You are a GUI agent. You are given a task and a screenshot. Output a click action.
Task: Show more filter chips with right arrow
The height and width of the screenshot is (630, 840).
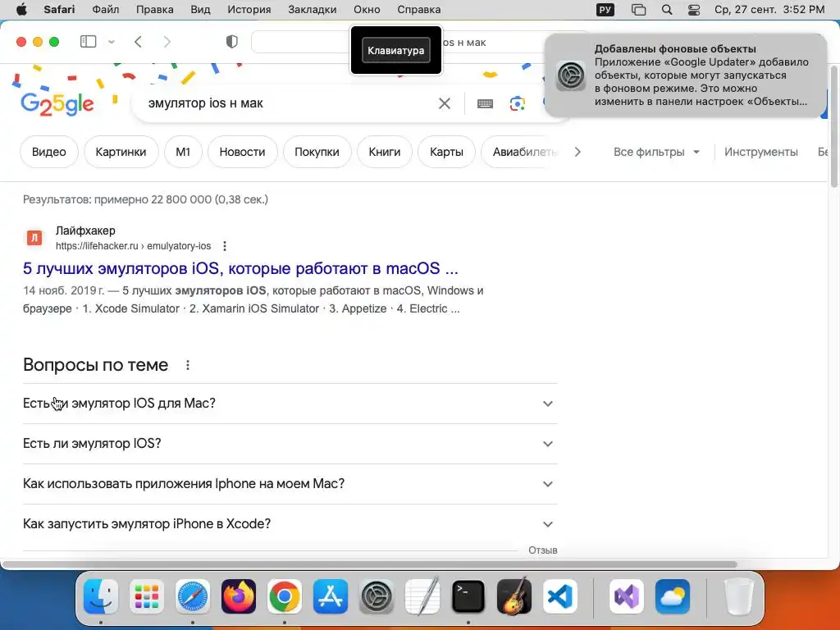coord(577,152)
